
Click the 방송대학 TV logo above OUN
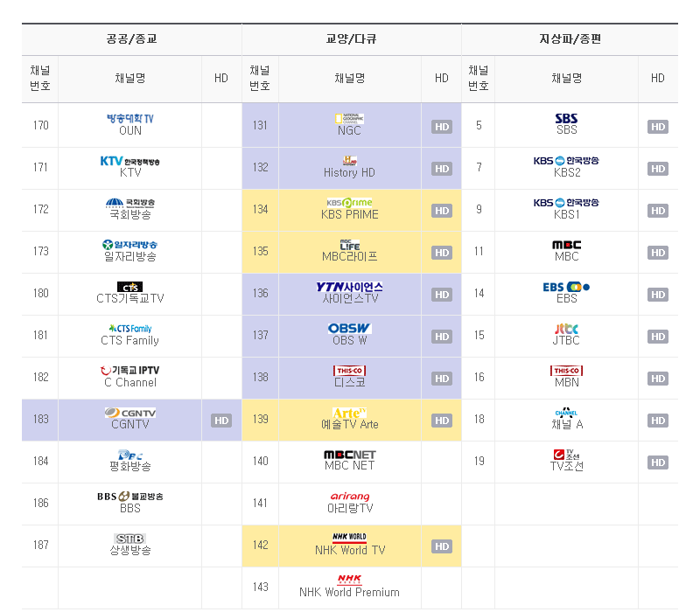click(129, 119)
